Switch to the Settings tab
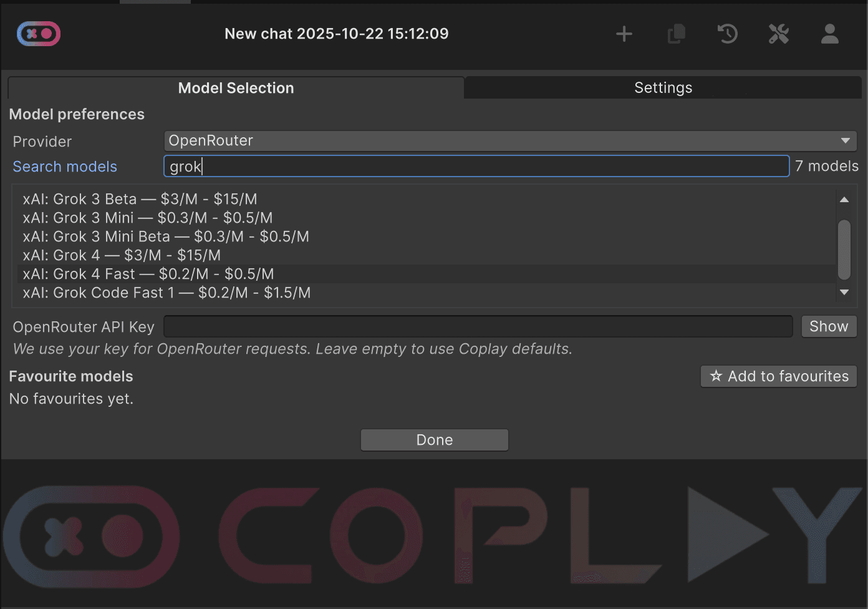This screenshot has height=609, width=868. click(662, 87)
